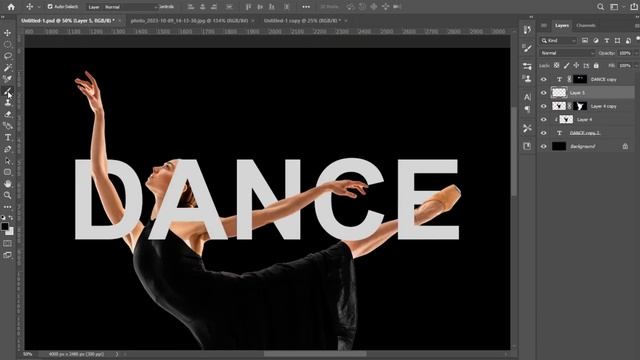Filter layers by shape layers
Viewport: 640px width, 360px height.
[618, 40]
